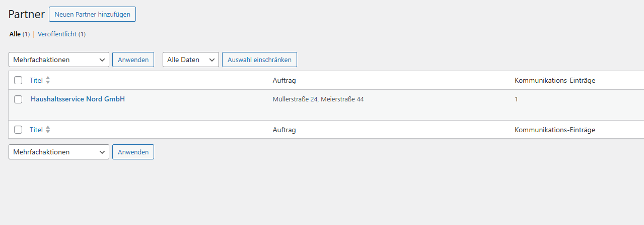Sort using the footer Titel column link
Image resolution: width=644 pixels, height=225 pixels.
(36, 130)
